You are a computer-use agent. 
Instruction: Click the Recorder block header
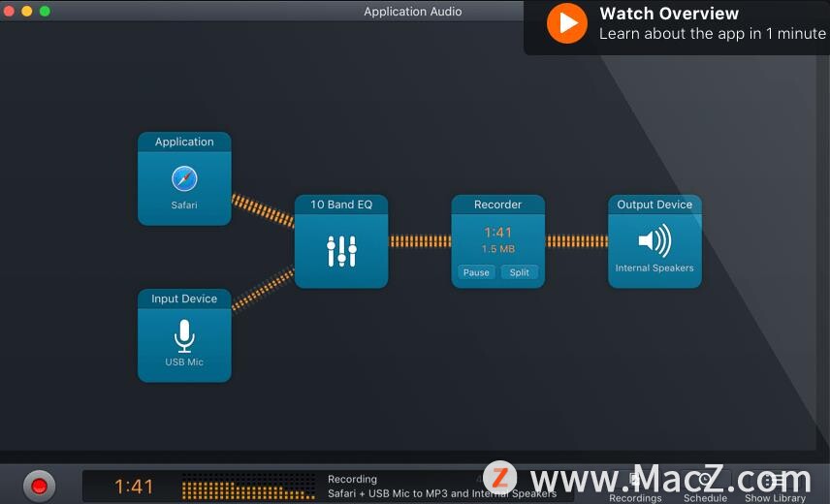[497, 205]
